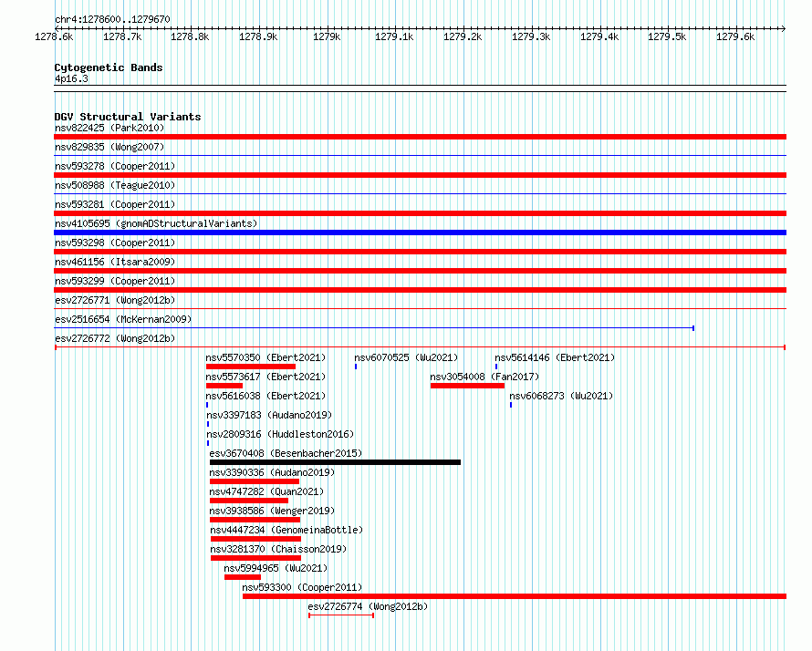Click the red bar under nsv4747282
Viewport: 812px width, 651px height.
249,501
